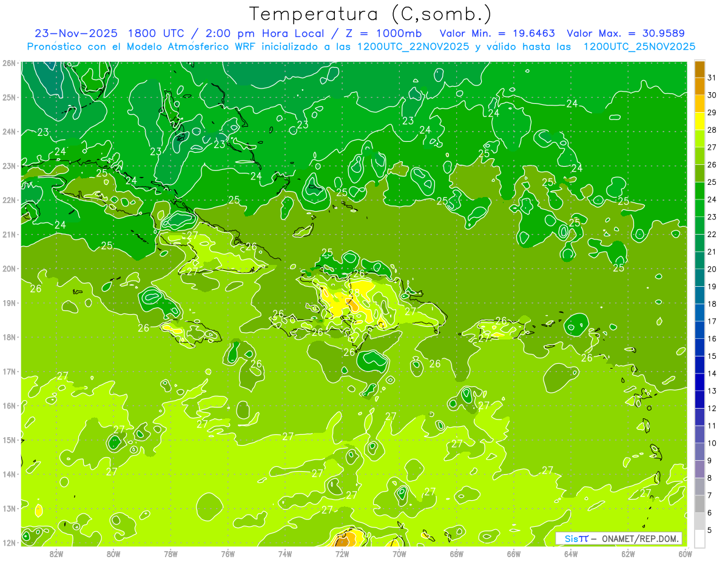
Task: Click the '80W' longitude axis label
Action: pyautogui.click(x=113, y=554)
